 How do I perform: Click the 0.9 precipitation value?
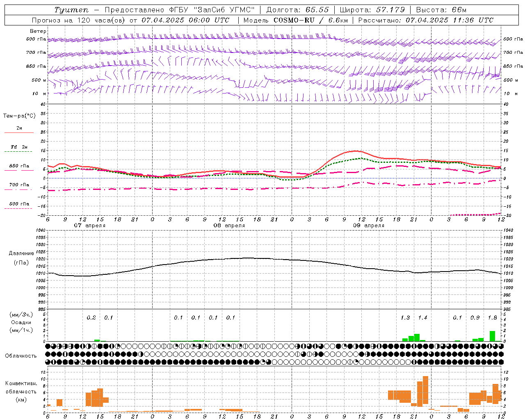coord(475,317)
